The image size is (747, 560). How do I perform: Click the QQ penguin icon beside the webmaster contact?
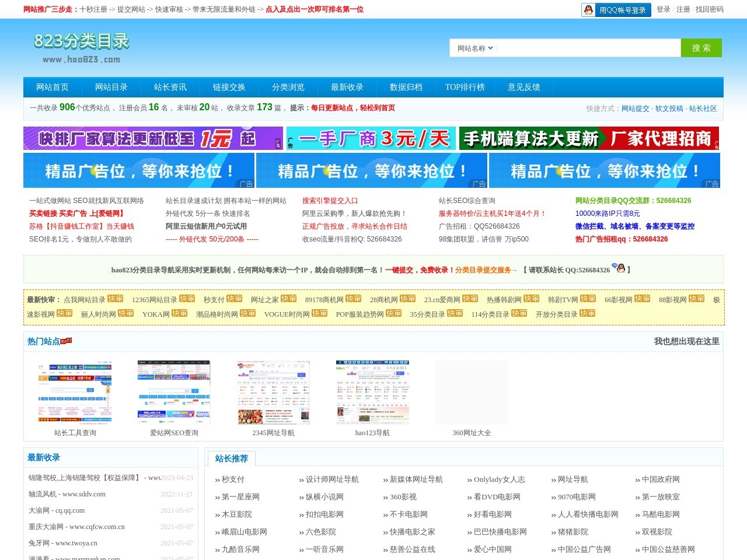[620, 268]
